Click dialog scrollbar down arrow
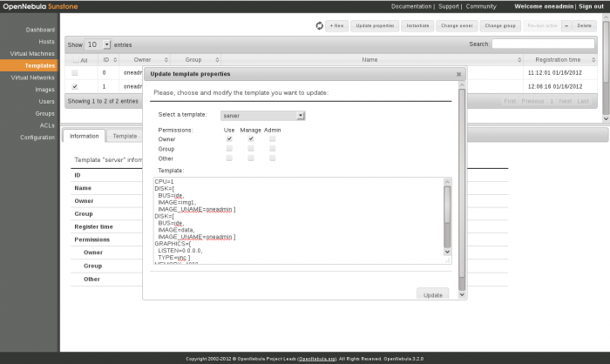This screenshot has width=610, height=364. point(462,295)
